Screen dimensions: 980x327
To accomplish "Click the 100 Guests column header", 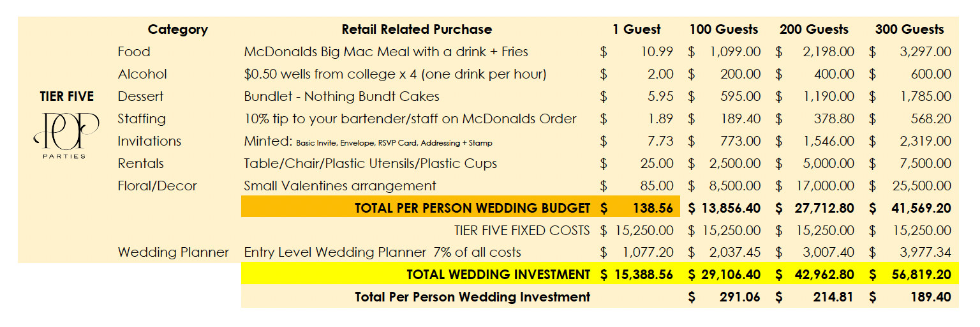I will [724, 29].
